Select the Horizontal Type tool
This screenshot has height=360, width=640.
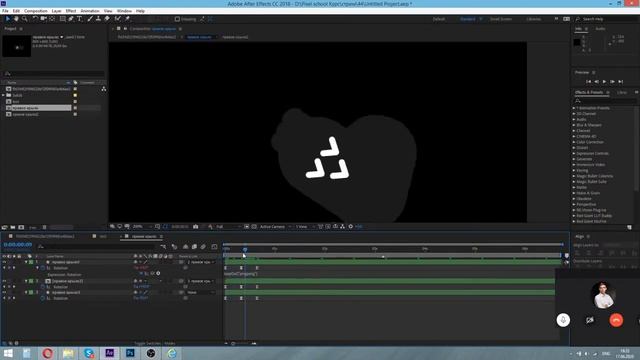(x=80, y=19)
